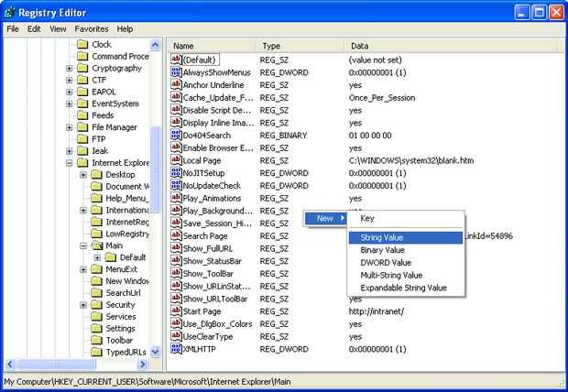Image resolution: width=568 pixels, height=392 pixels.
Task: Choose String Value from the New submenu
Action: pos(406,237)
